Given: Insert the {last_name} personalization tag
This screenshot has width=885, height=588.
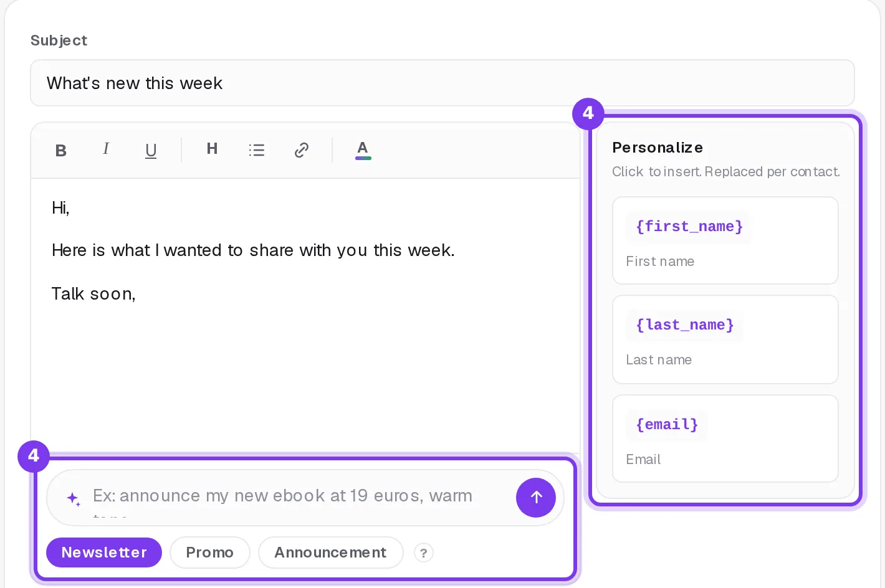Looking at the screenshot, I should tap(725, 339).
